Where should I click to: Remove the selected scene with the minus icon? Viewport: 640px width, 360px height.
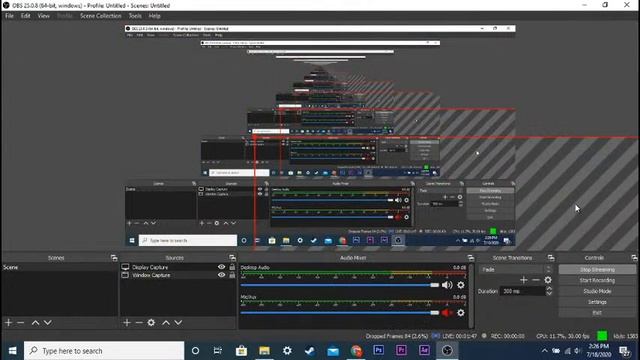point(20,322)
